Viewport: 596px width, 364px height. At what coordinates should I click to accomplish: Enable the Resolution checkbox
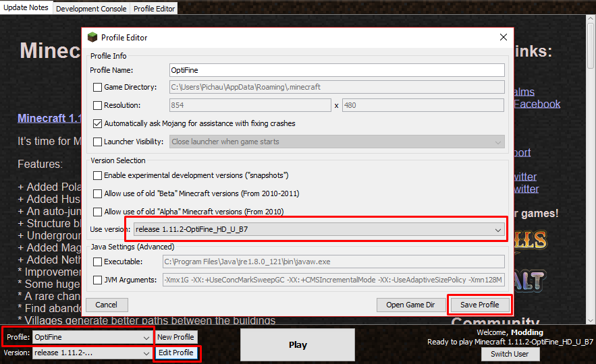coord(97,106)
